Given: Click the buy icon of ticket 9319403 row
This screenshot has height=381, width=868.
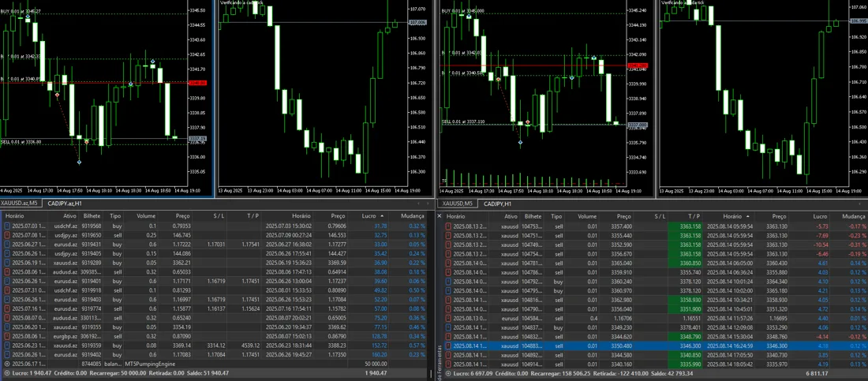Looking at the screenshot, I should click(6, 300).
